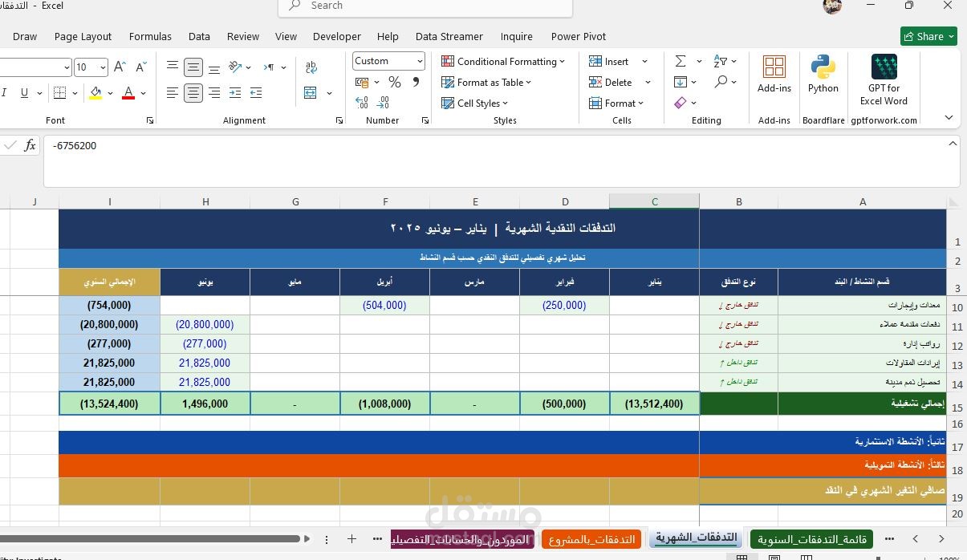This screenshot has width=967, height=560.
Task: Open Font settings dialog launcher
Action: pos(150,120)
